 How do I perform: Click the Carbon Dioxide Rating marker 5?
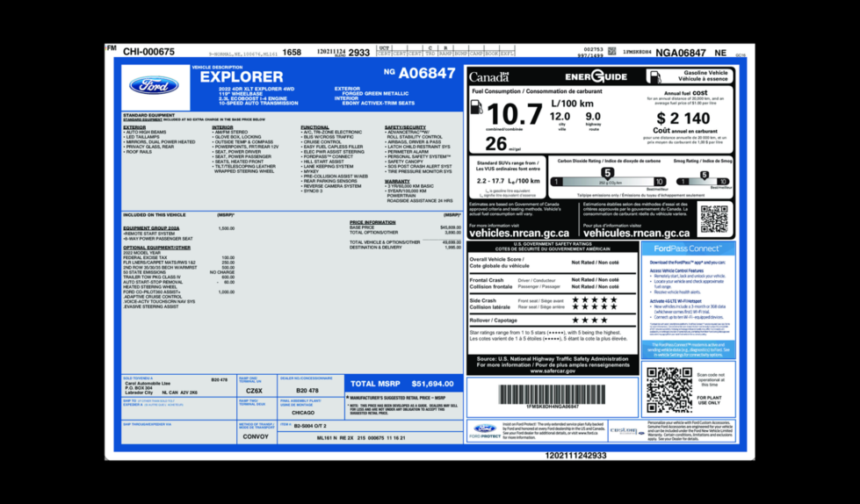click(x=608, y=173)
